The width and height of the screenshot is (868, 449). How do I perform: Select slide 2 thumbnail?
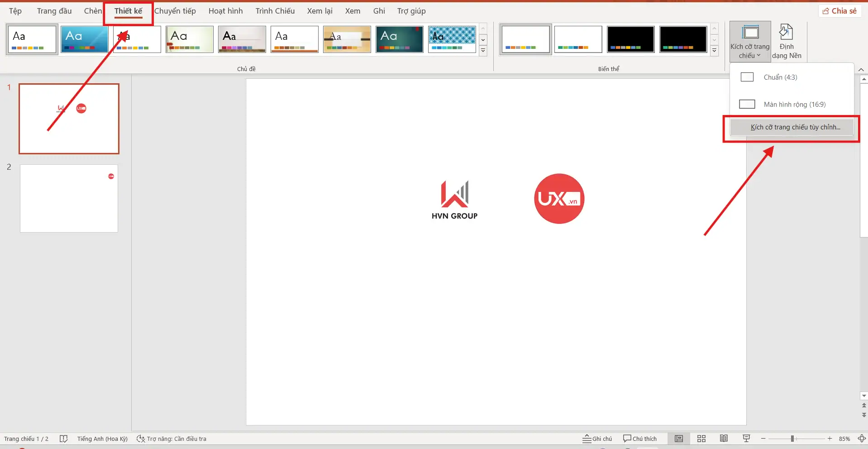pos(69,198)
